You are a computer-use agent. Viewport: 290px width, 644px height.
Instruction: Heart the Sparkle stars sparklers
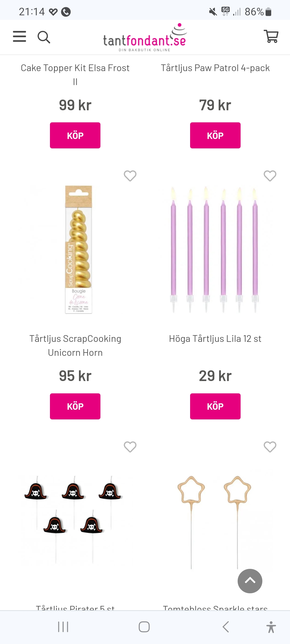270,447
